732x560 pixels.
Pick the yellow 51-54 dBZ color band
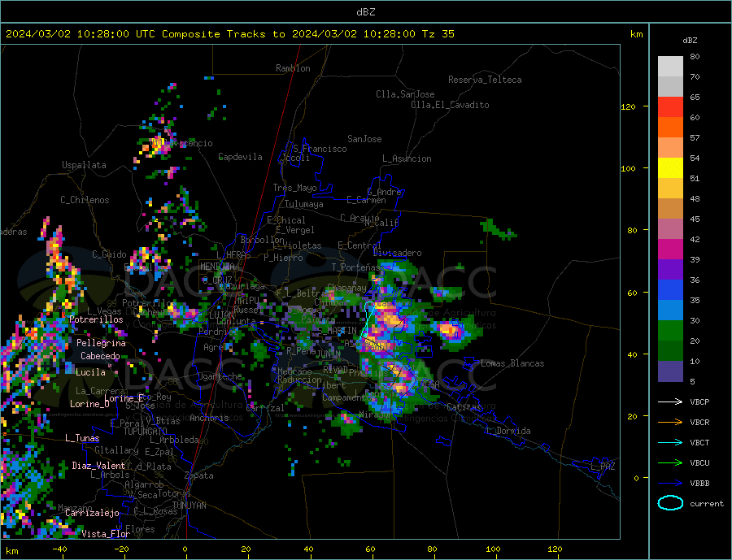[670, 168]
